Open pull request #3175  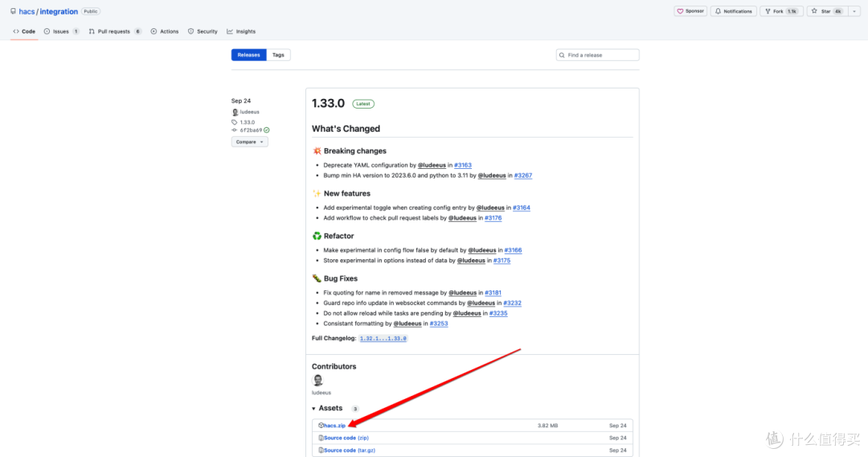[x=502, y=261]
